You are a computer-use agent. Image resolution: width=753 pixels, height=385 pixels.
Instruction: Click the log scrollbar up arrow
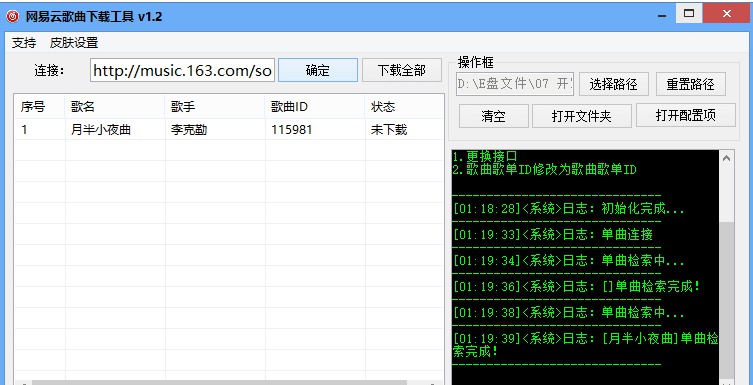point(727,158)
